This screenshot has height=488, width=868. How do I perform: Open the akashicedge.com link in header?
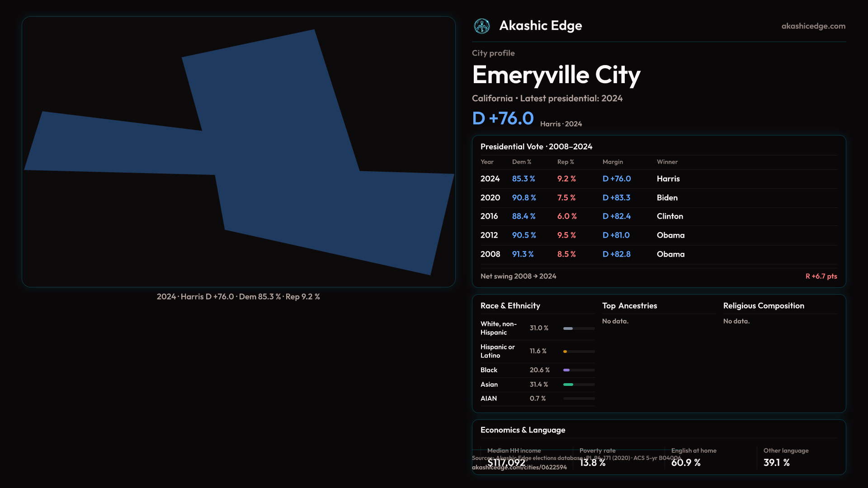tap(813, 26)
